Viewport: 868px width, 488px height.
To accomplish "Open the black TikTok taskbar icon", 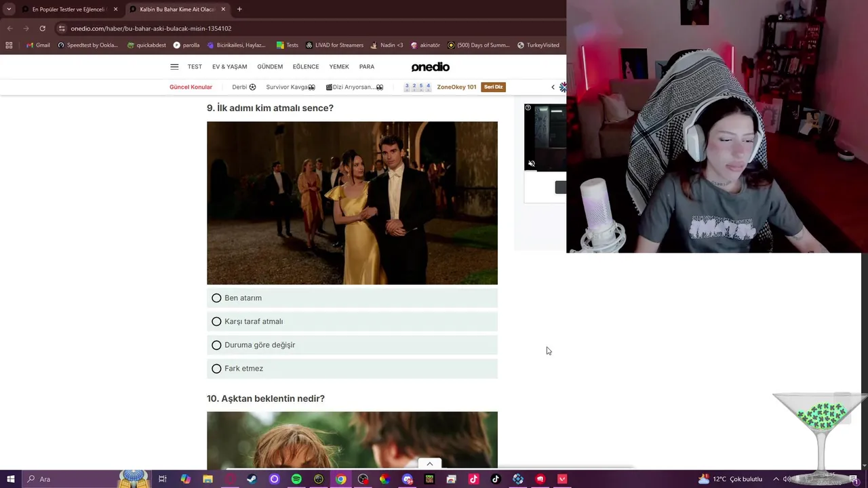I will coord(496,479).
